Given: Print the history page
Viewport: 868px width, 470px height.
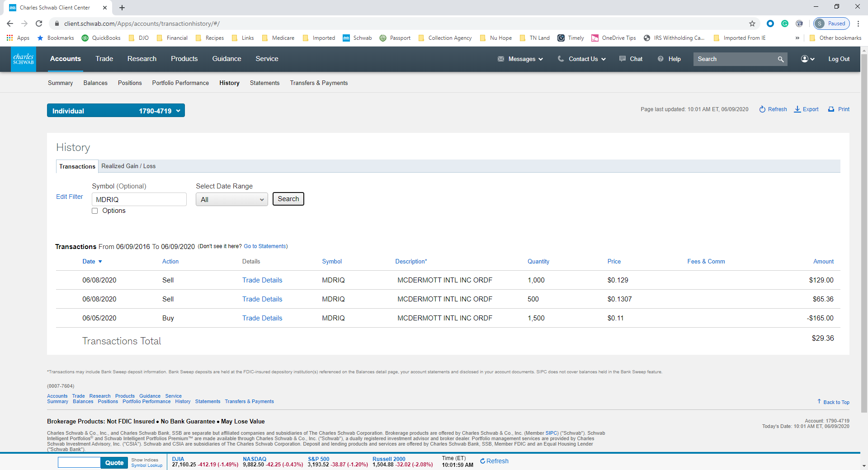Looking at the screenshot, I should (x=839, y=109).
